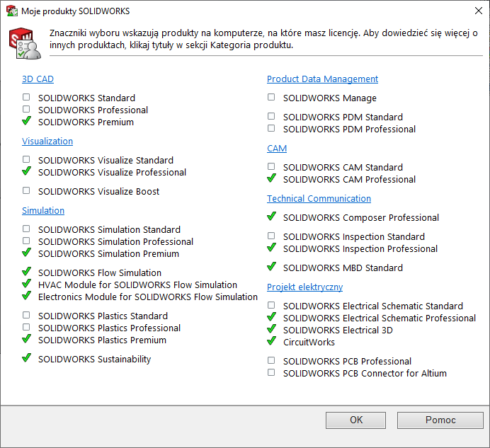Click checkmark next to Visualize Professional
The width and height of the screenshot is (490, 448).
[x=27, y=171]
